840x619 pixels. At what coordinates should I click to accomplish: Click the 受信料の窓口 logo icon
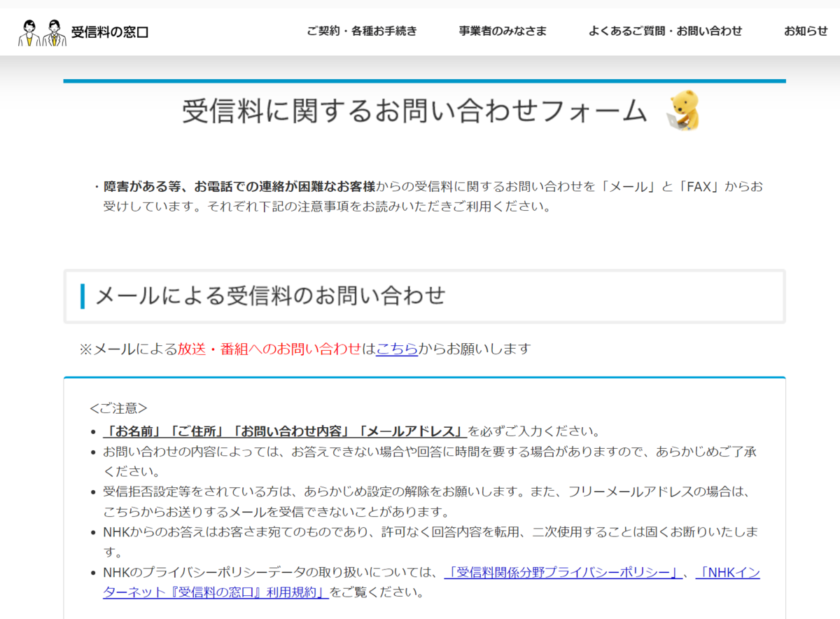coord(42,32)
